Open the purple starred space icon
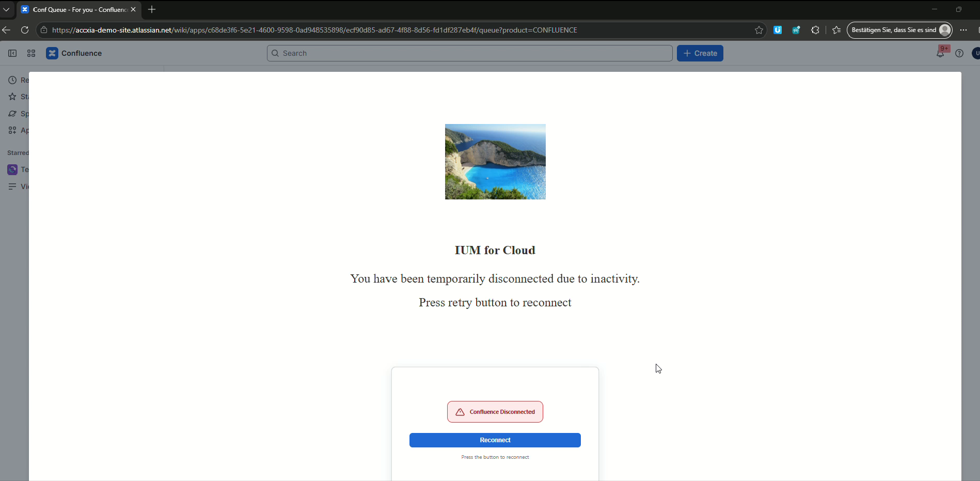This screenshot has width=980, height=481. tap(12, 169)
